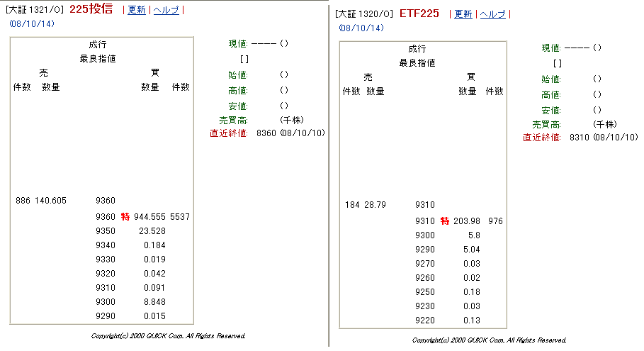644x351 pixels.
Task: Select the ETF225 red title text
Action: [x=419, y=13]
